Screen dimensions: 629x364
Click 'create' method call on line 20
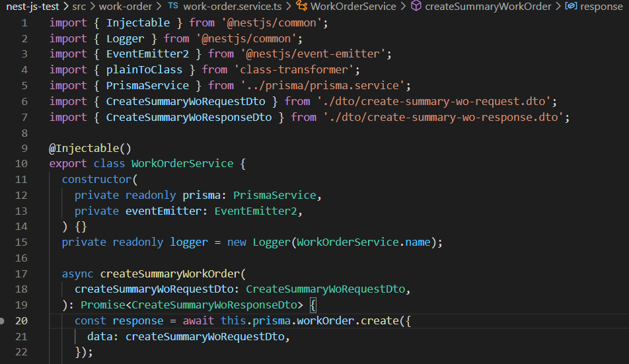pos(380,321)
